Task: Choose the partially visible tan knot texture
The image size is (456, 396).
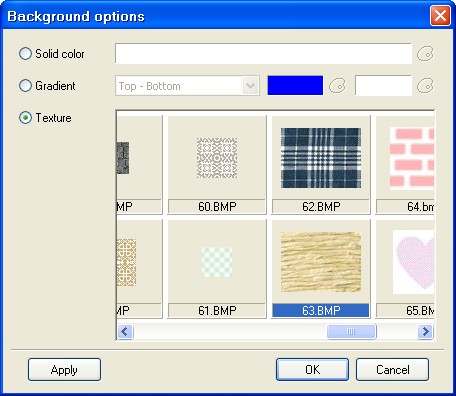Action: point(126,262)
